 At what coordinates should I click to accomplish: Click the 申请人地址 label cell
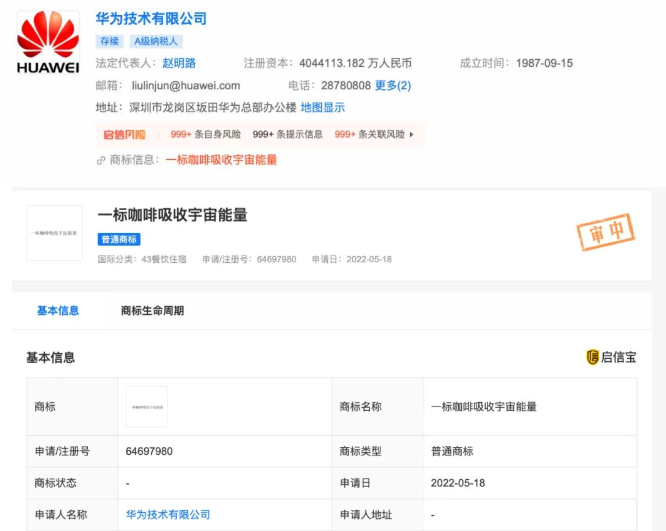tap(377, 514)
